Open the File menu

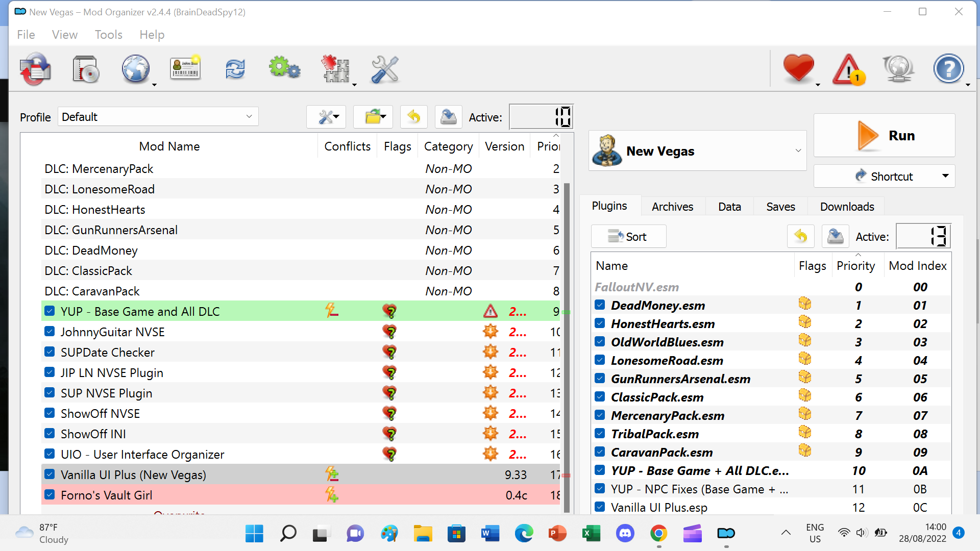tap(26, 35)
